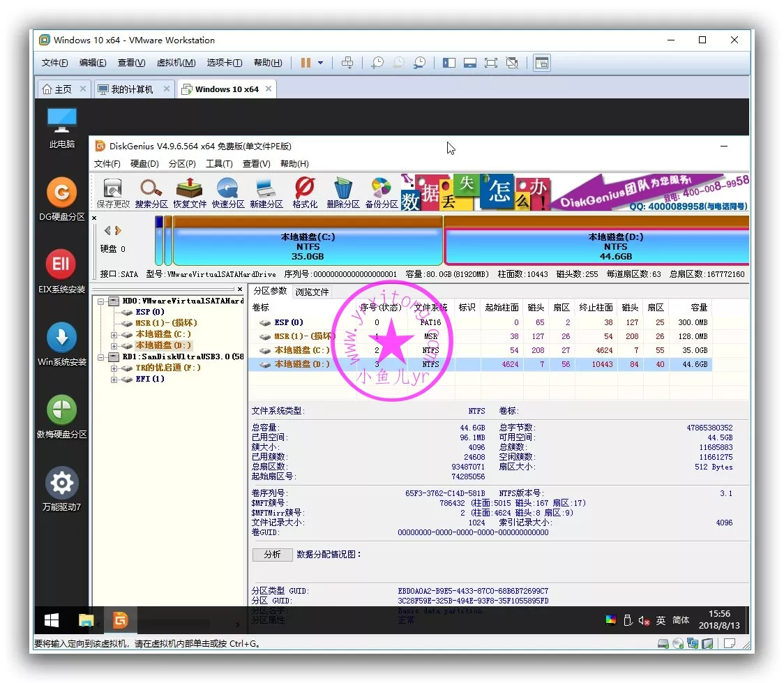Expand 本地磁盘(D:) tree node

click(114, 346)
